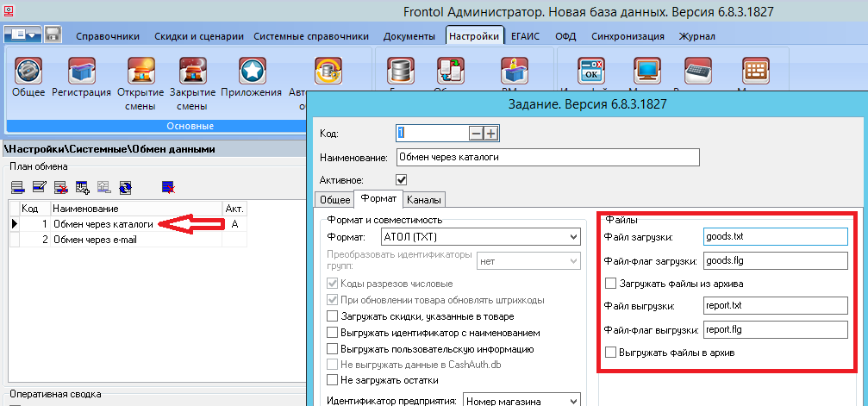Toggle Загружать скидки, указанные в товаре
The image size is (868, 406).
[332, 317]
